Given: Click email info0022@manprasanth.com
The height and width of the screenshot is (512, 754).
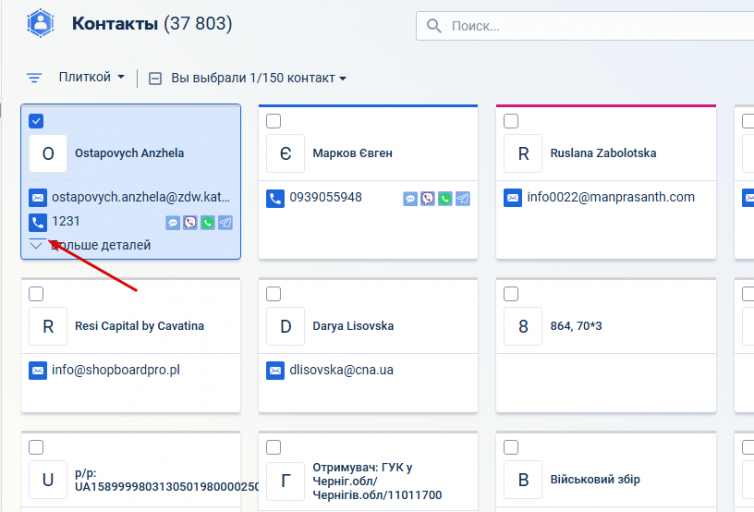Looking at the screenshot, I should point(611,197).
